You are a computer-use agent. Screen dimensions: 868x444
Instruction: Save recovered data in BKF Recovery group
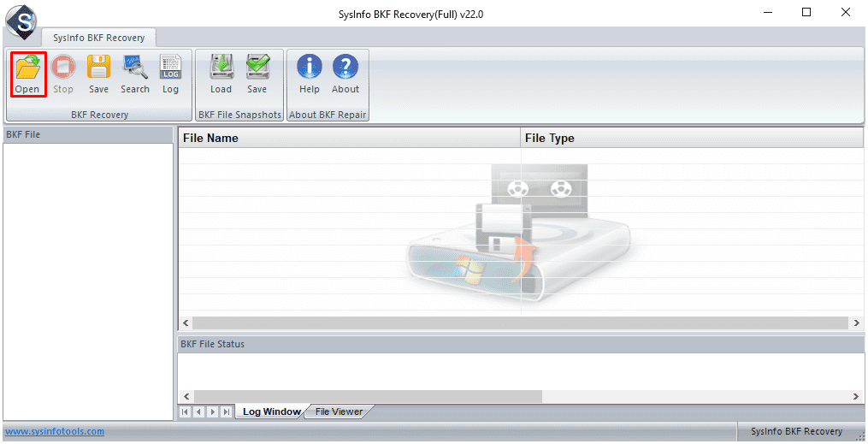point(98,74)
